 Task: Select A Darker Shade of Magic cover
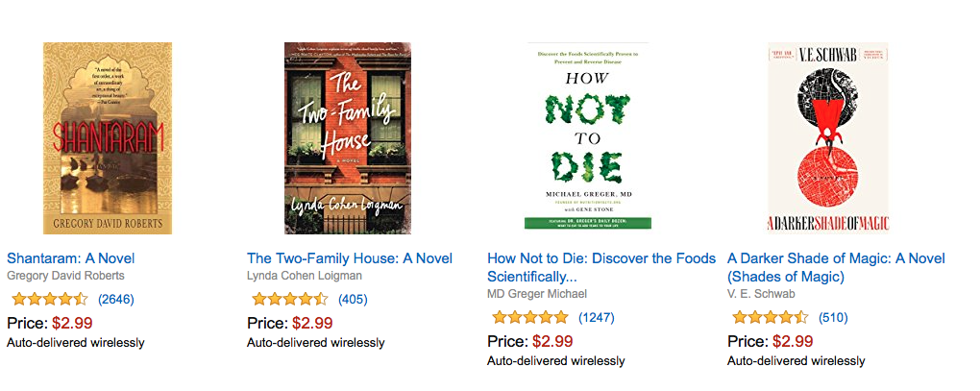pyautogui.click(x=828, y=135)
